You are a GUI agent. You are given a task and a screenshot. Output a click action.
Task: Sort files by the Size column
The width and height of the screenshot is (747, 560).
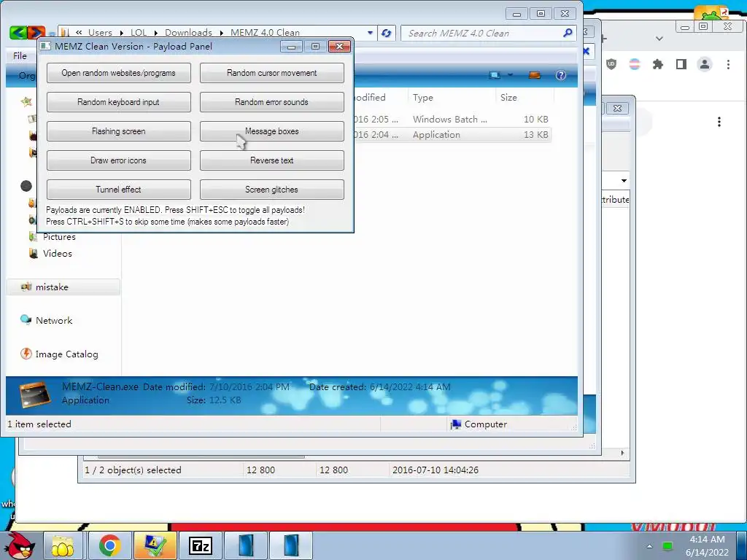(508, 98)
